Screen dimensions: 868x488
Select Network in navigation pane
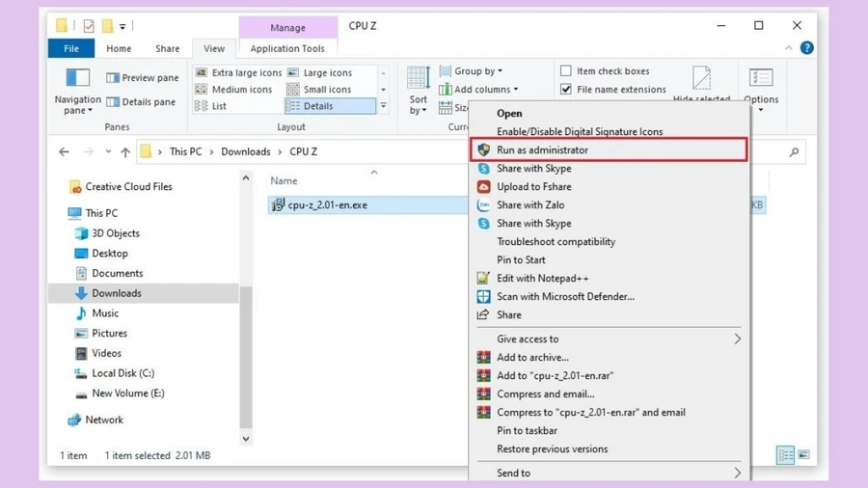(104, 420)
